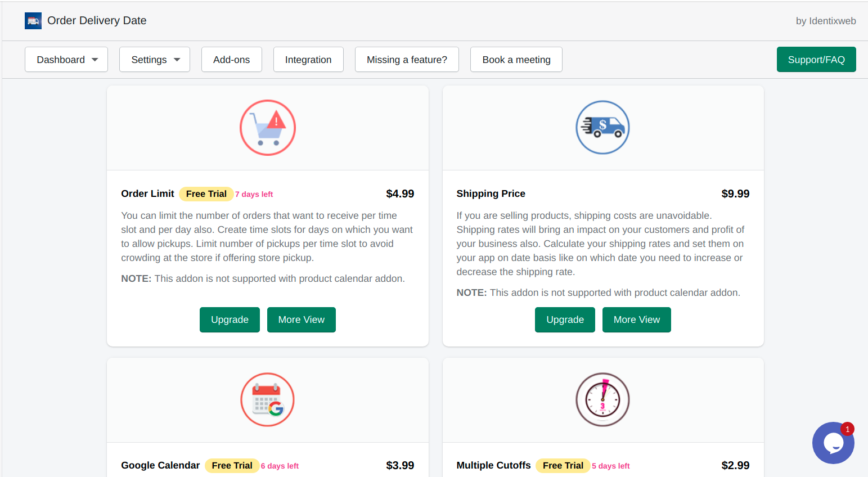Upgrade the Shipping Price addon
The image size is (868, 477).
pyautogui.click(x=565, y=319)
